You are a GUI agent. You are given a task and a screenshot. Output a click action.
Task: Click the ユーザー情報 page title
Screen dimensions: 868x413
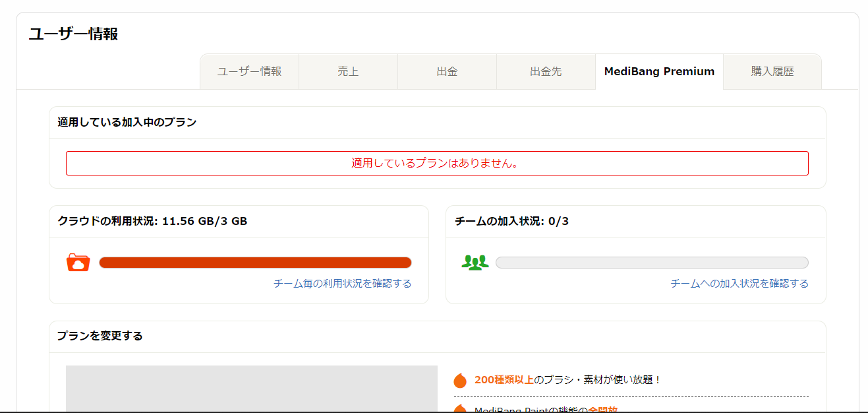(73, 34)
